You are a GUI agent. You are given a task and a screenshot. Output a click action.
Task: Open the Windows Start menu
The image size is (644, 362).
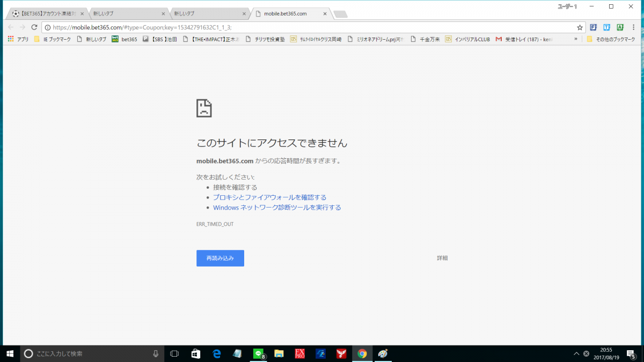(10, 353)
